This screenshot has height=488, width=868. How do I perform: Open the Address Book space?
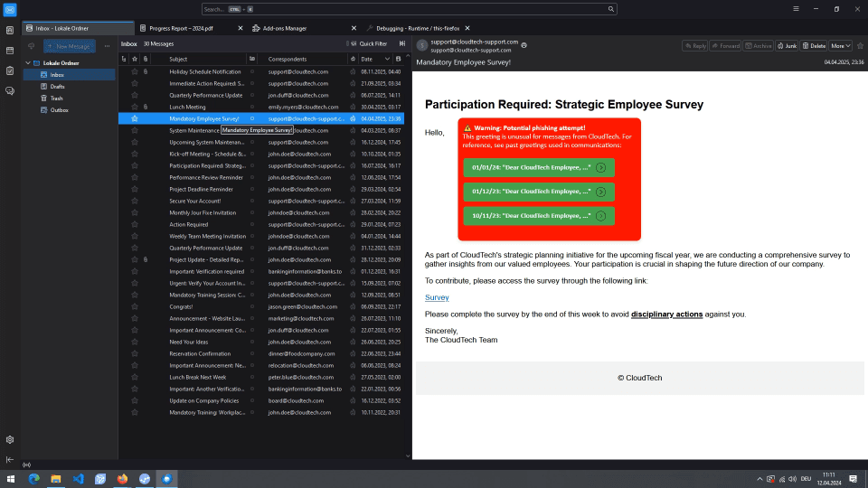click(x=10, y=31)
